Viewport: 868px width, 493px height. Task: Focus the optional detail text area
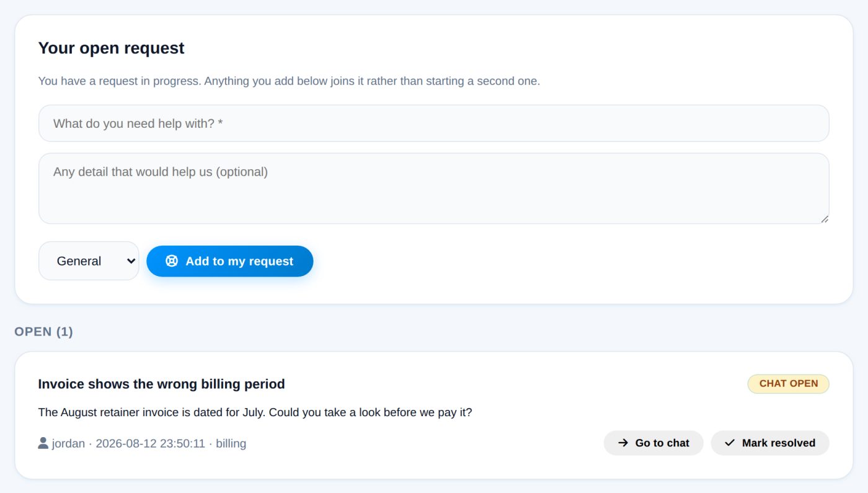433,189
